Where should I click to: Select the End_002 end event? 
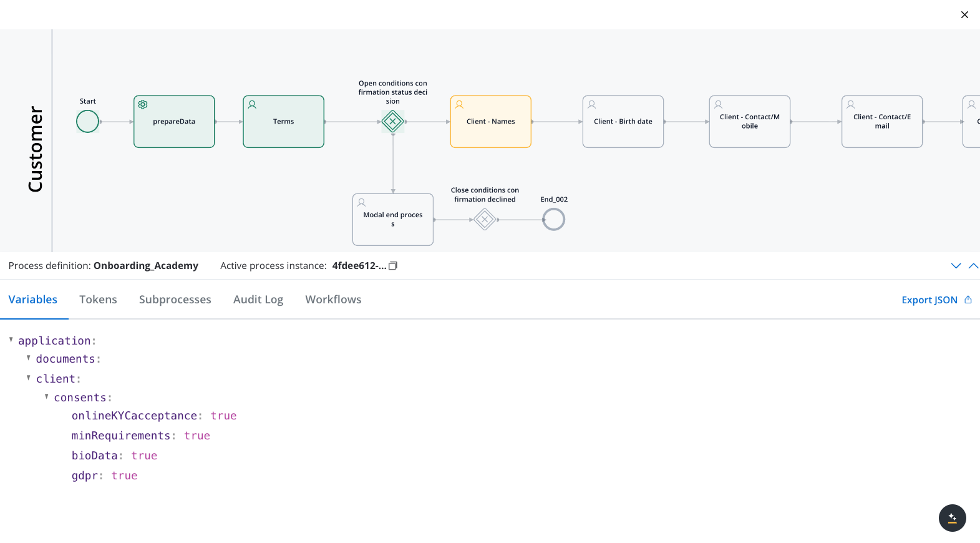pyautogui.click(x=553, y=220)
